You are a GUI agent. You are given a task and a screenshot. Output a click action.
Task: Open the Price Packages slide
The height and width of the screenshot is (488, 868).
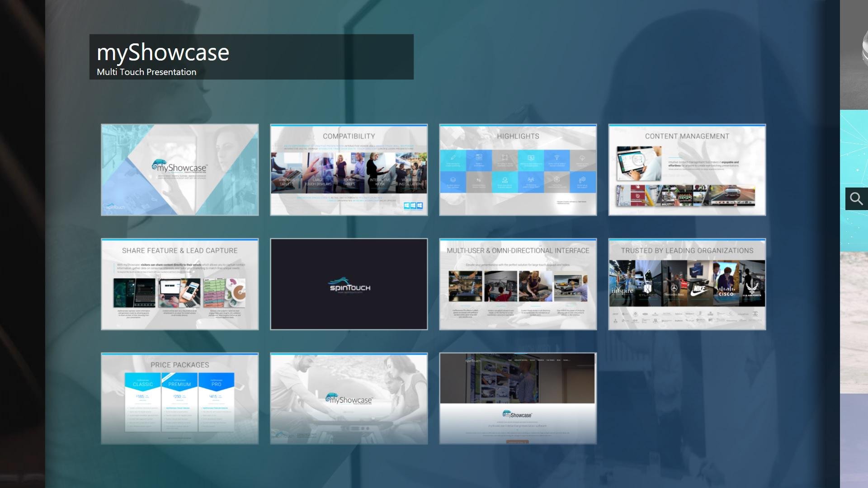(179, 398)
